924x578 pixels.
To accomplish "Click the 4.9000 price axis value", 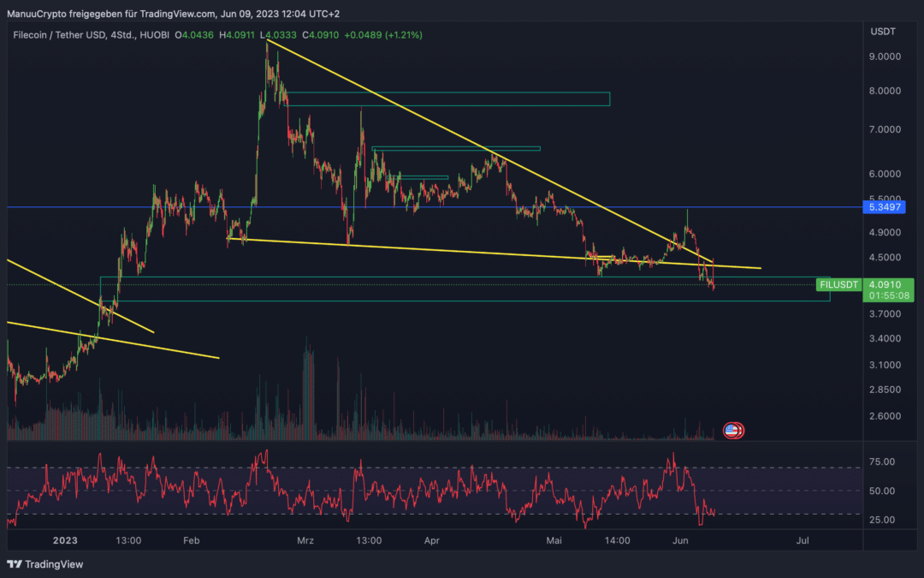I will click(885, 232).
